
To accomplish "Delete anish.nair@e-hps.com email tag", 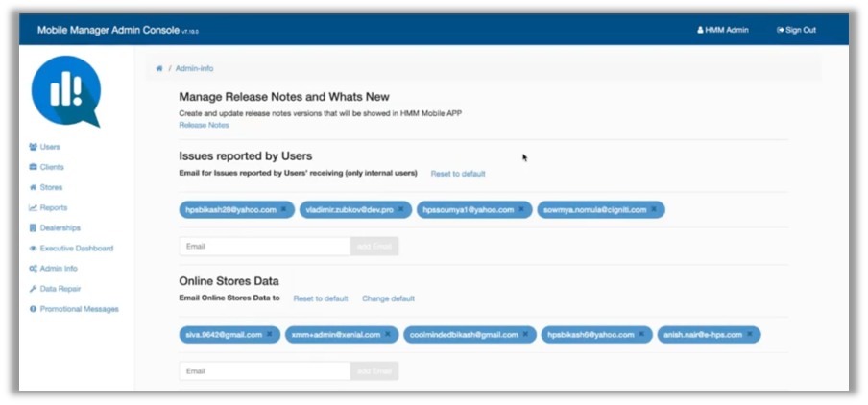I will pyautogui.click(x=751, y=335).
